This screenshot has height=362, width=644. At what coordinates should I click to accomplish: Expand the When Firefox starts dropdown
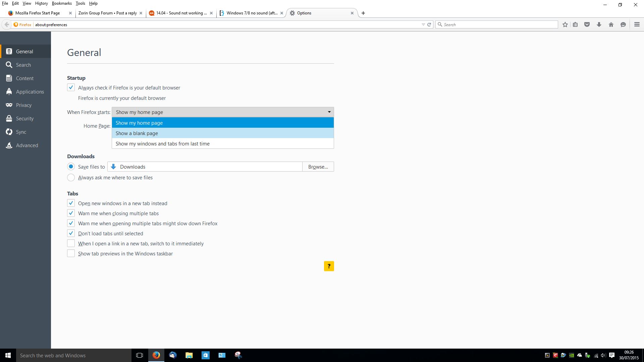222,112
